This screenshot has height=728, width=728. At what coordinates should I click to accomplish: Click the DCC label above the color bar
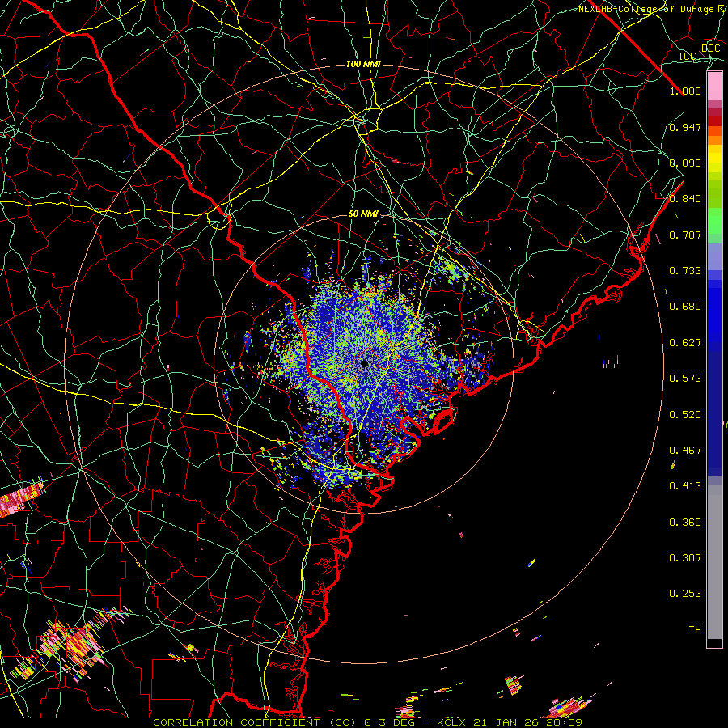click(x=710, y=49)
